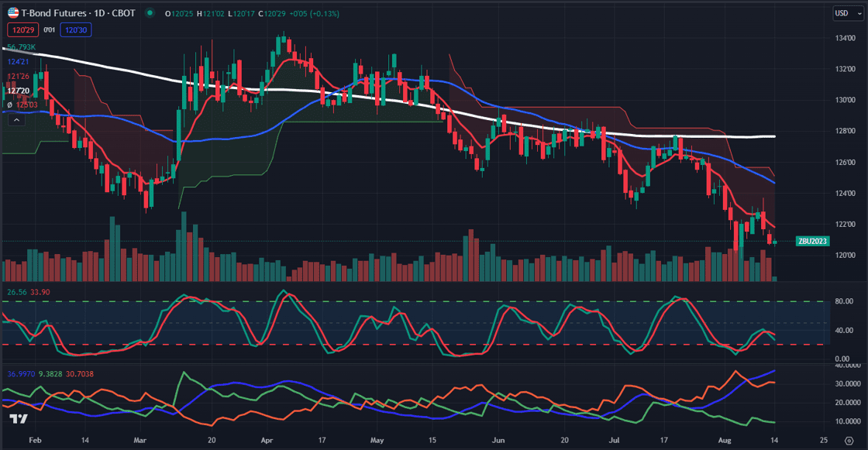Image resolution: width=868 pixels, height=450 pixels.
Task: Click the green market status dot
Action: [150, 12]
